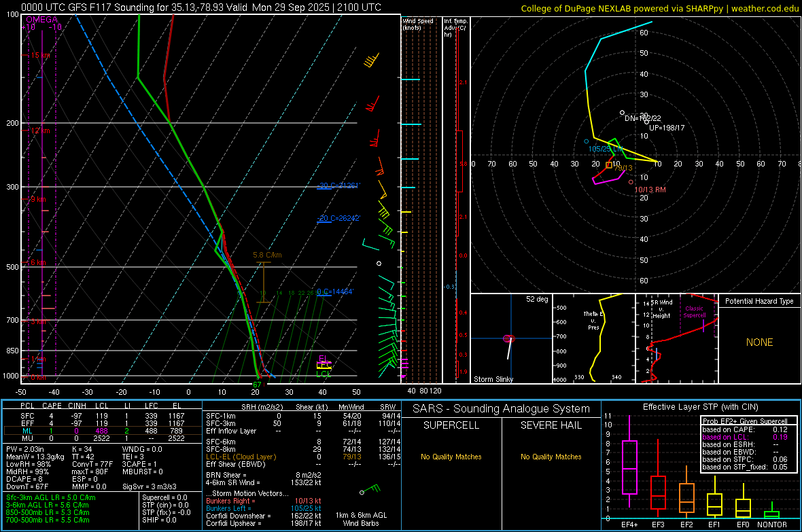The width and height of the screenshot is (802, 532).
Task: Click the orange '79/13' hodograph label
Action: point(623,168)
